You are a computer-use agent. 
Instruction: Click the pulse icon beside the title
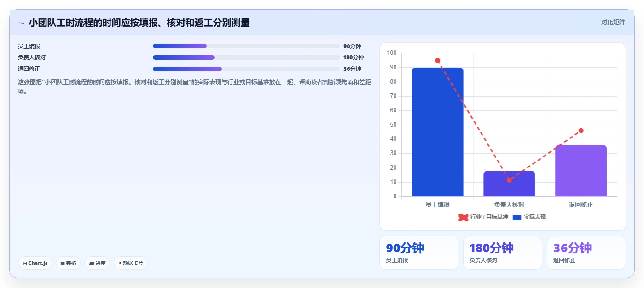[x=22, y=23]
